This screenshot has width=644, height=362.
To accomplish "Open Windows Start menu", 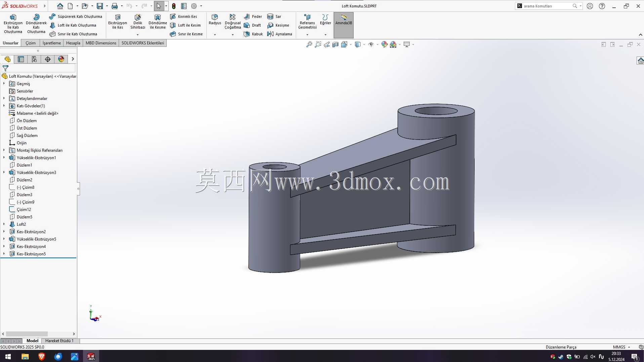I will (x=8, y=356).
